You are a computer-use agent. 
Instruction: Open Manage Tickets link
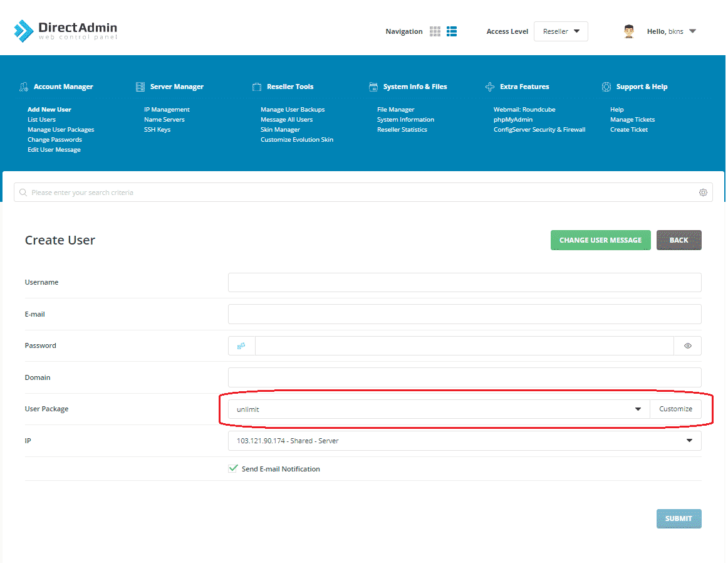click(632, 119)
